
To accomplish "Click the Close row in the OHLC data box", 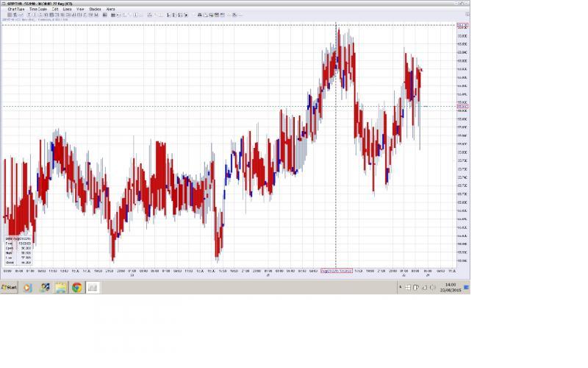I will pos(18,263).
